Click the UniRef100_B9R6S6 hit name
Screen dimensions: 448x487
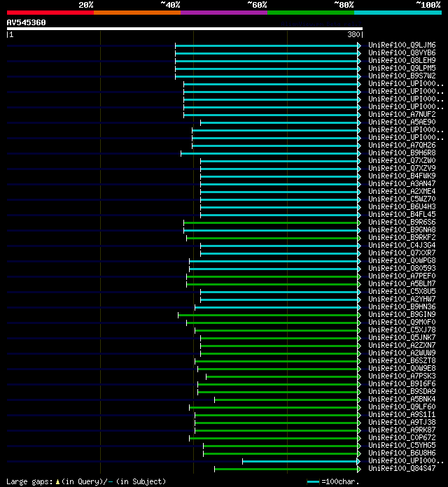402,222
